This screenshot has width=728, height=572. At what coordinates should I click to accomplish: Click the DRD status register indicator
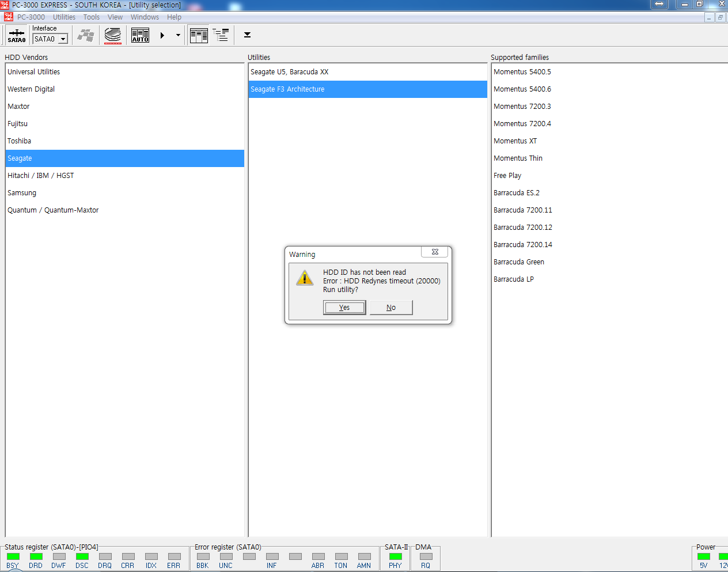[x=36, y=556]
